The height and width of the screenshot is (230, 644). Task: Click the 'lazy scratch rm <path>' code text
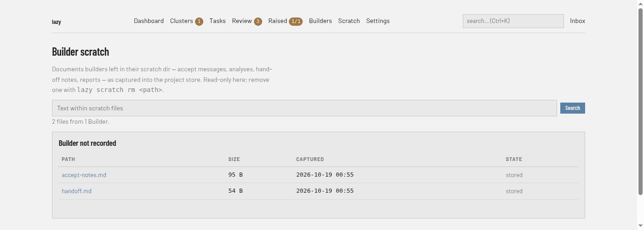[120, 90]
